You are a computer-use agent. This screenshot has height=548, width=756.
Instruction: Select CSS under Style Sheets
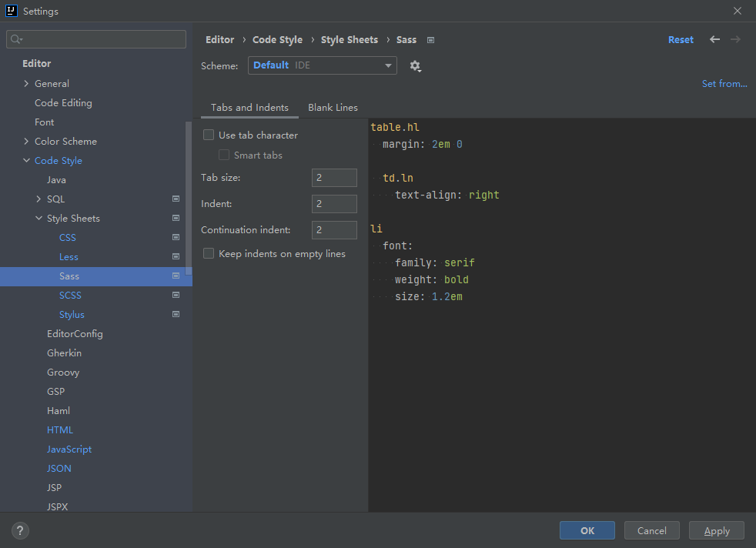[68, 238]
